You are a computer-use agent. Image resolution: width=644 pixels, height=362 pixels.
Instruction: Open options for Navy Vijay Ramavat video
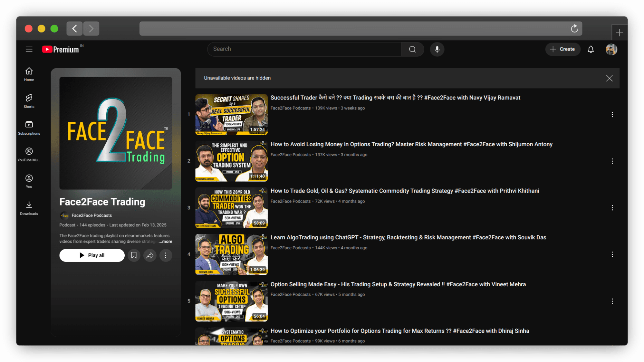(612, 114)
